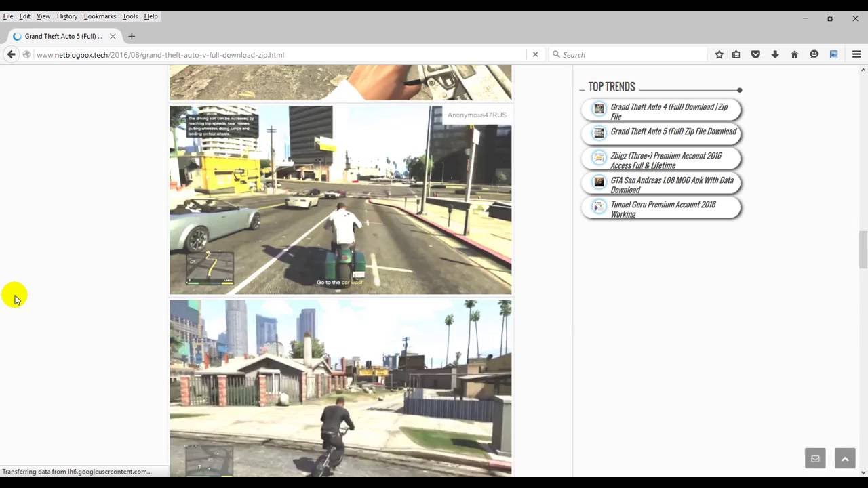This screenshot has width=868, height=488.
Task: Open the bookmarks list icon
Action: click(x=736, y=54)
